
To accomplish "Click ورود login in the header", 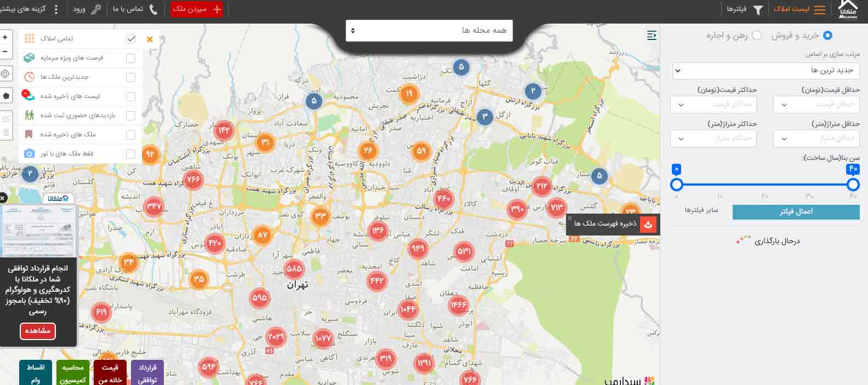I will (79, 9).
